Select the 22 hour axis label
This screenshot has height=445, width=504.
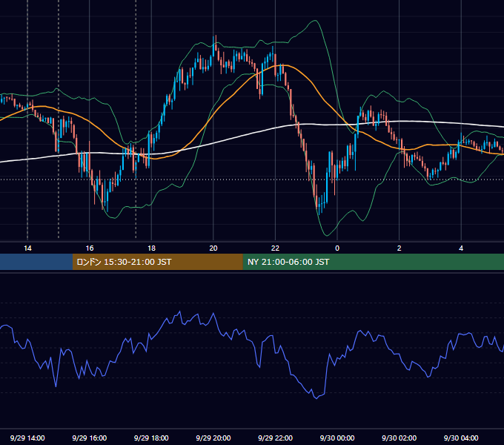pos(275,248)
